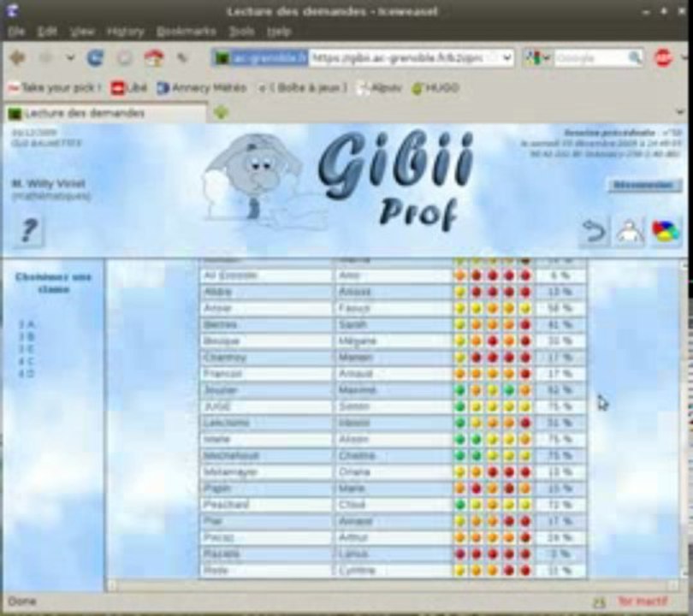The height and width of the screenshot is (616, 693).
Task: Click first name 'Sarah' in the table
Action: pos(352,325)
